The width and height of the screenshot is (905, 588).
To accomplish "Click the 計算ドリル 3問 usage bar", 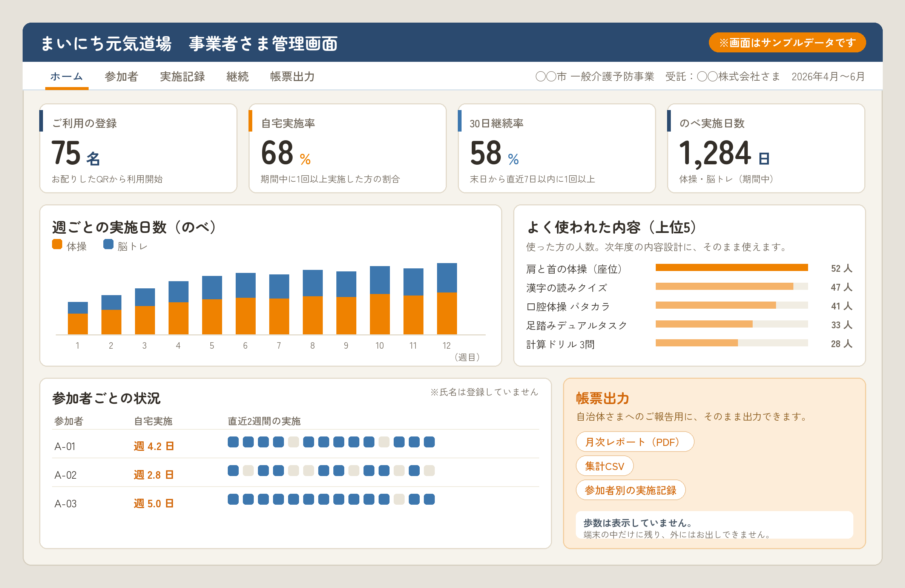I will click(732, 343).
